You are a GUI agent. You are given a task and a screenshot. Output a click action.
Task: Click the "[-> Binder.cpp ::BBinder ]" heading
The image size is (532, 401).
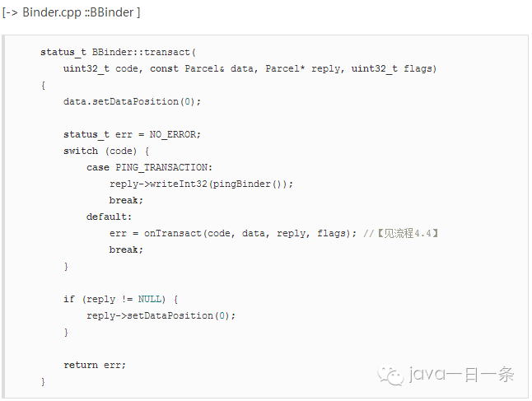click(71, 14)
